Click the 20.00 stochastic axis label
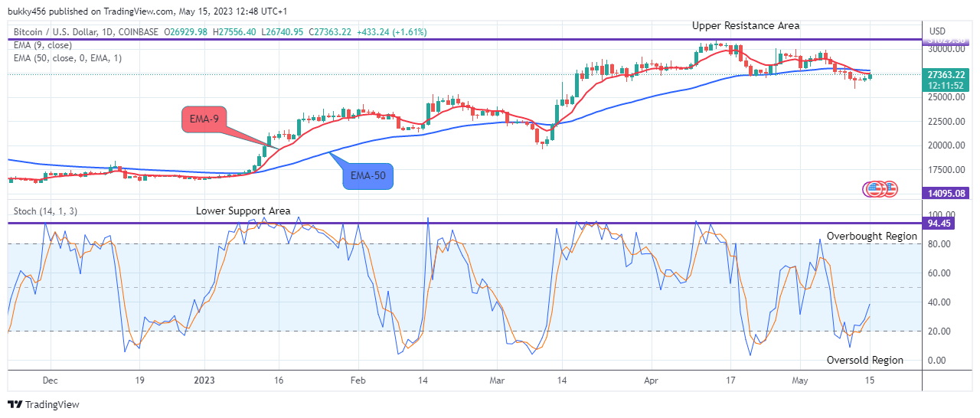The height and width of the screenshot is (418, 980). 939,331
